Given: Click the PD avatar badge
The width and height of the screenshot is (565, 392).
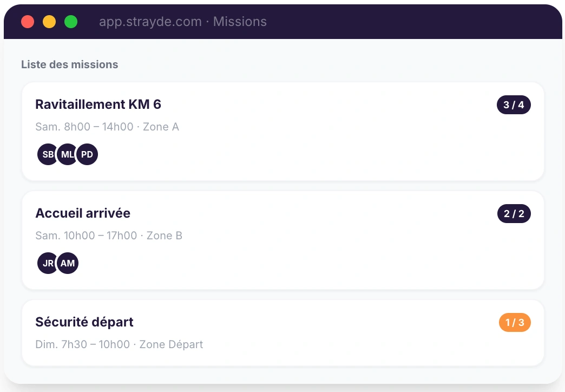Looking at the screenshot, I should pyautogui.click(x=87, y=154).
